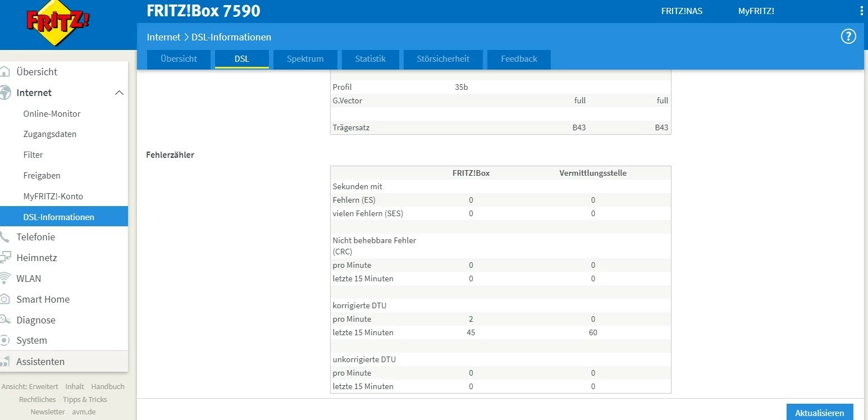
Task: Open the three-dot options menu
Action: pyautogui.click(x=862, y=11)
